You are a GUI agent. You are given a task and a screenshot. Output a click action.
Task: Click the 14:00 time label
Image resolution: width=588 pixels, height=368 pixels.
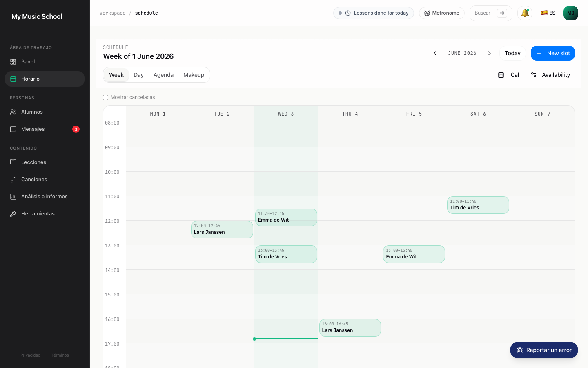[x=112, y=270]
